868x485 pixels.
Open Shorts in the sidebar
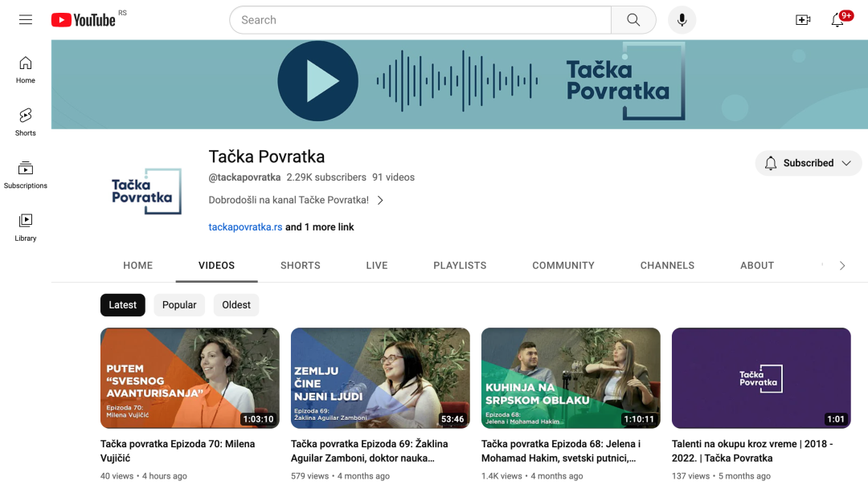pyautogui.click(x=26, y=123)
